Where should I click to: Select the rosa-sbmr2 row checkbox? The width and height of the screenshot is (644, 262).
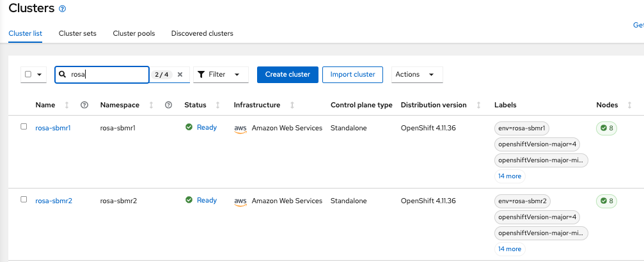[x=24, y=199]
